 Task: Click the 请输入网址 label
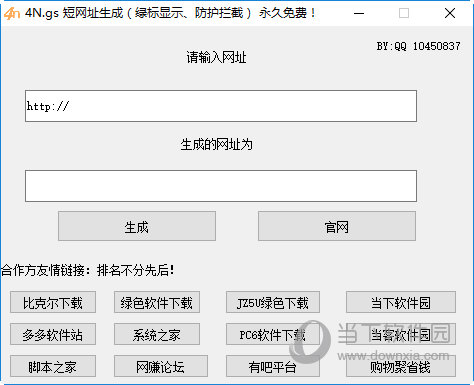pos(216,57)
